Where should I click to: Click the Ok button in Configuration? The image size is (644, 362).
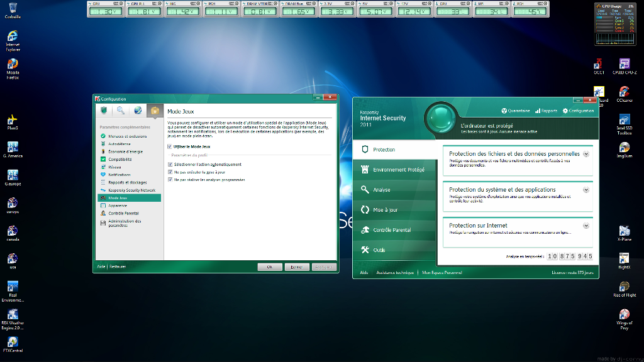coord(270,266)
